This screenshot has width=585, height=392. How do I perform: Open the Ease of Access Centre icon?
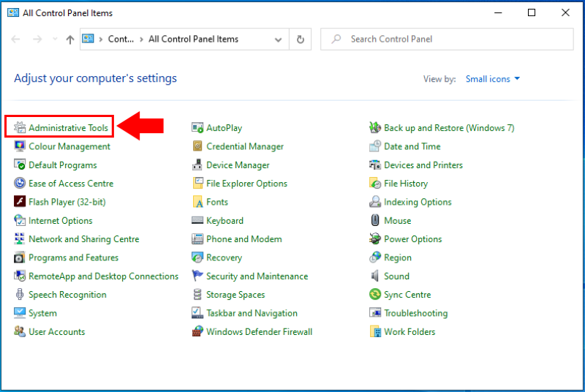[20, 183]
